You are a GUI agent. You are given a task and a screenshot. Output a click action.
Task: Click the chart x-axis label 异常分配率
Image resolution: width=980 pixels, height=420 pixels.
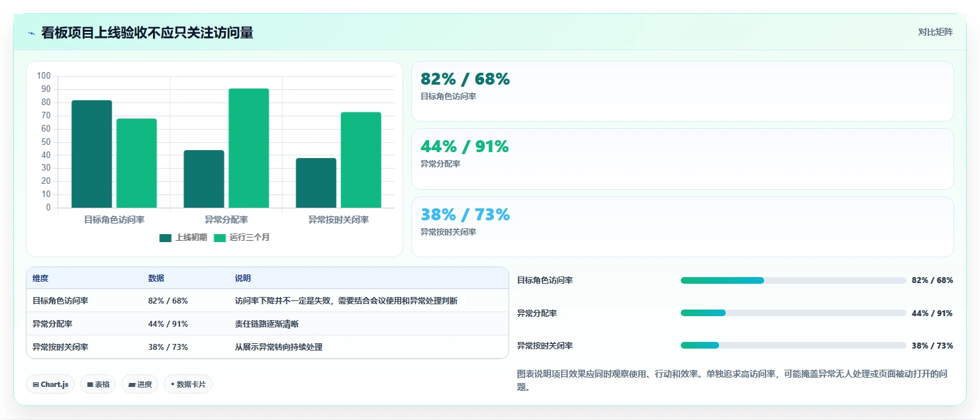tap(226, 220)
